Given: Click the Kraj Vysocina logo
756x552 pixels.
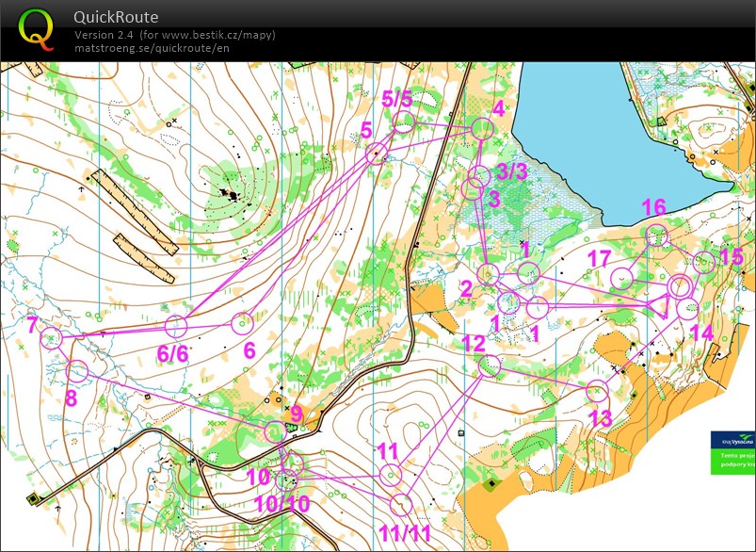Looking at the screenshot, I should coord(732,440).
